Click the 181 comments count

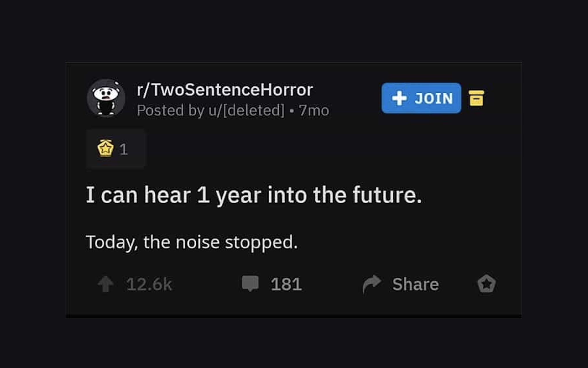click(x=286, y=284)
